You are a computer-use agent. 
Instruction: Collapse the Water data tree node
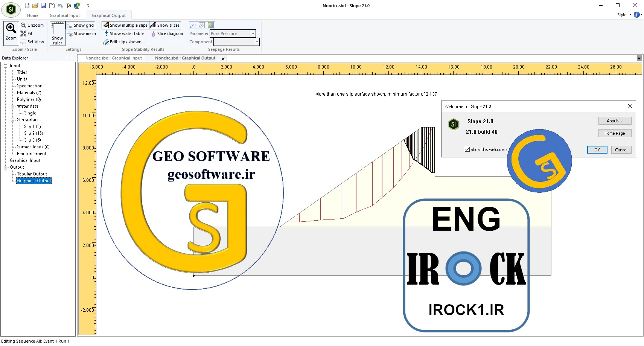point(12,107)
